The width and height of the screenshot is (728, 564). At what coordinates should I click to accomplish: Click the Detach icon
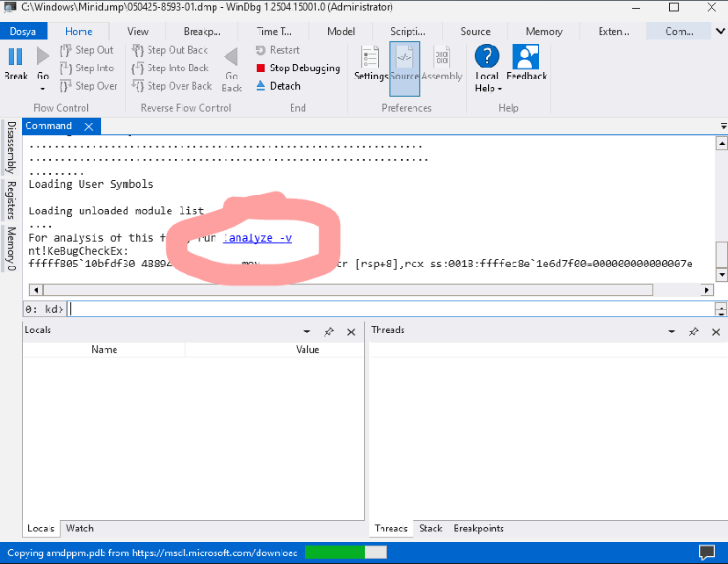[x=260, y=86]
